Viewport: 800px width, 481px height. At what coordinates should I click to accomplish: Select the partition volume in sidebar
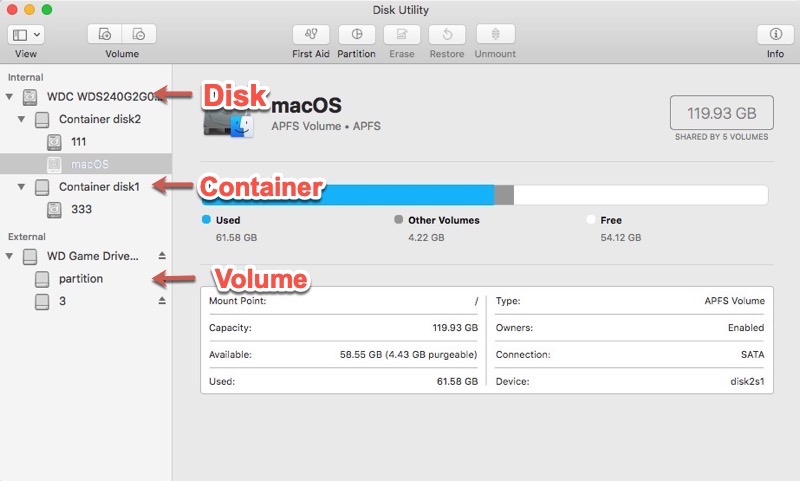(80, 279)
